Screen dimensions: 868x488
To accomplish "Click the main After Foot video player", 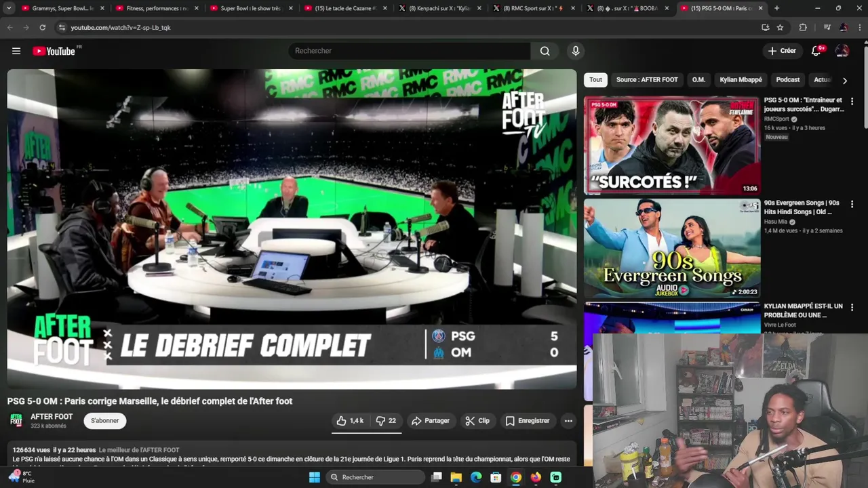I will [x=292, y=229].
